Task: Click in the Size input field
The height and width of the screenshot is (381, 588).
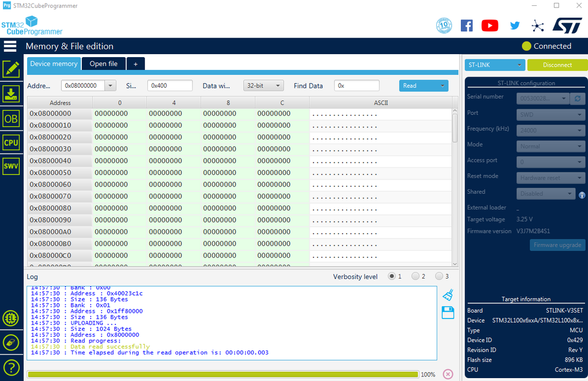Action: 170,85
